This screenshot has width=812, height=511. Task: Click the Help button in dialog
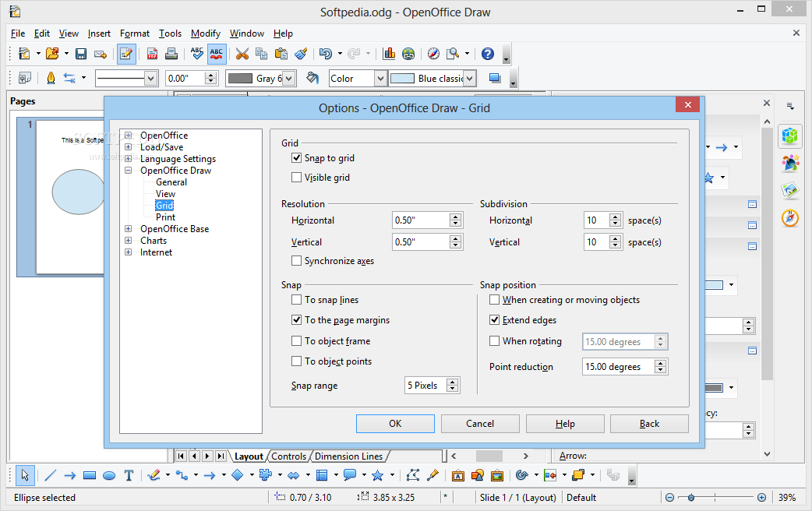click(x=565, y=424)
